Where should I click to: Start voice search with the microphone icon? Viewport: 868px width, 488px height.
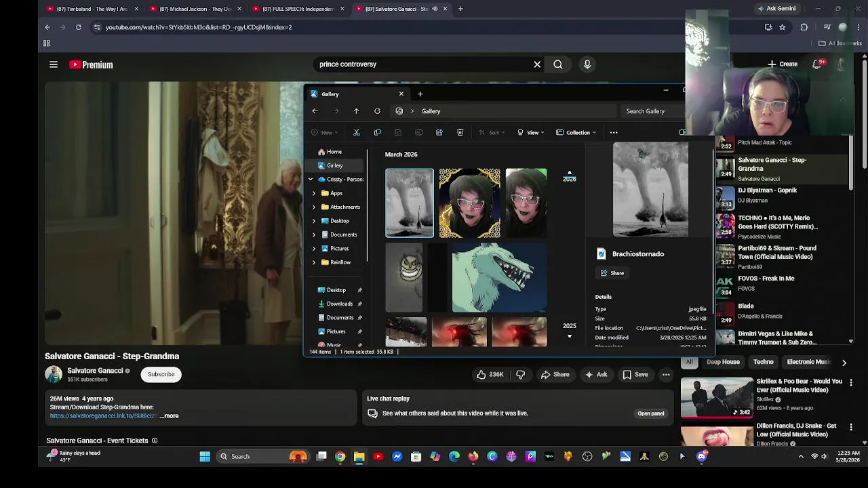pyautogui.click(x=587, y=64)
